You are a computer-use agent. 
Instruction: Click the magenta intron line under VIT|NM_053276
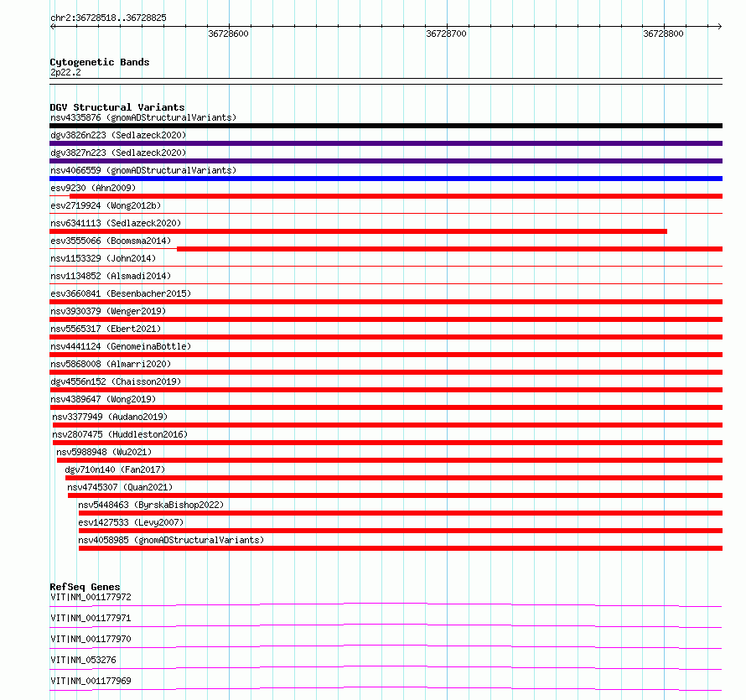click(x=386, y=666)
